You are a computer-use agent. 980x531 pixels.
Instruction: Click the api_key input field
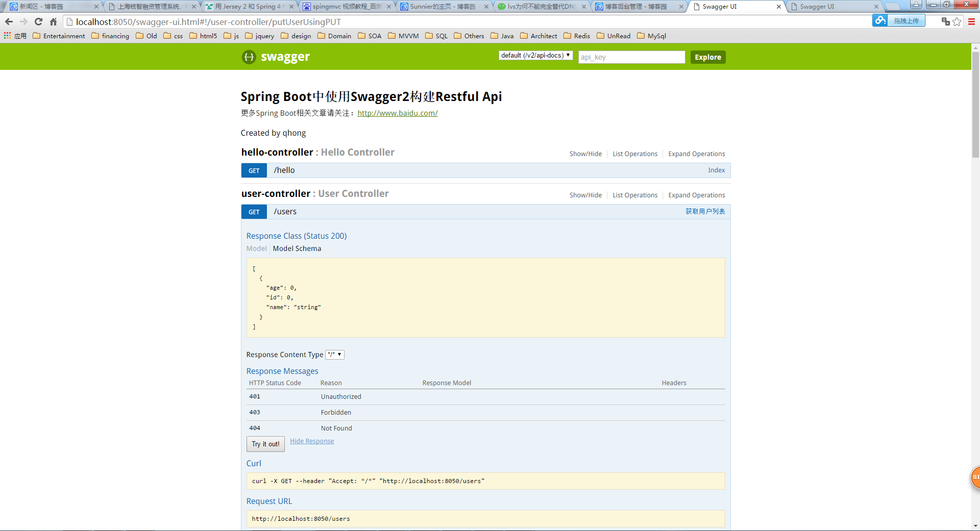[x=631, y=57]
